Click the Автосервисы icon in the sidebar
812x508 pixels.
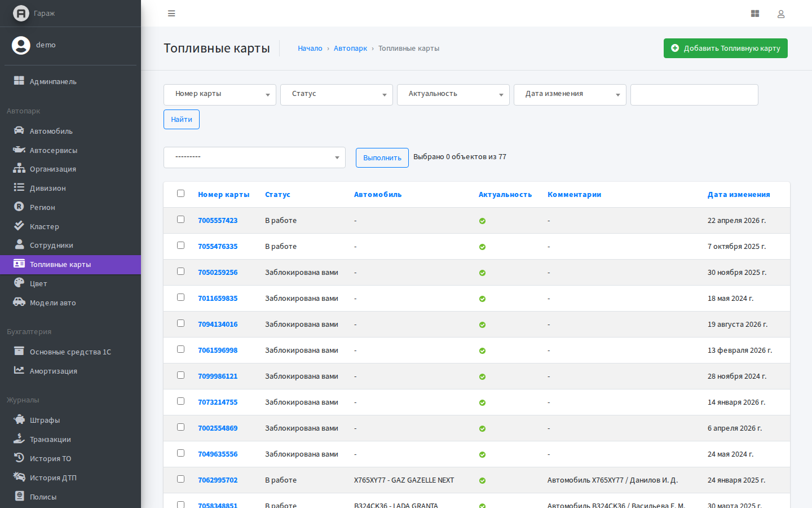[19, 150]
